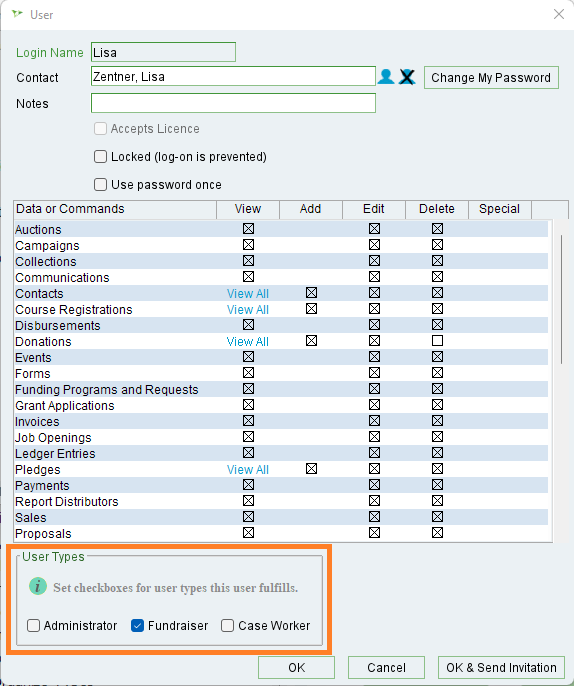Click the green info icon in User Types

click(x=38, y=586)
